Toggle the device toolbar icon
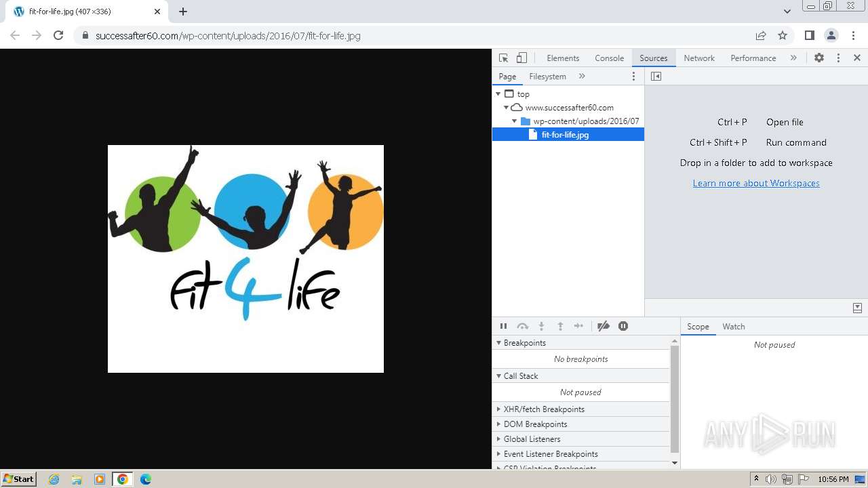 click(x=521, y=58)
